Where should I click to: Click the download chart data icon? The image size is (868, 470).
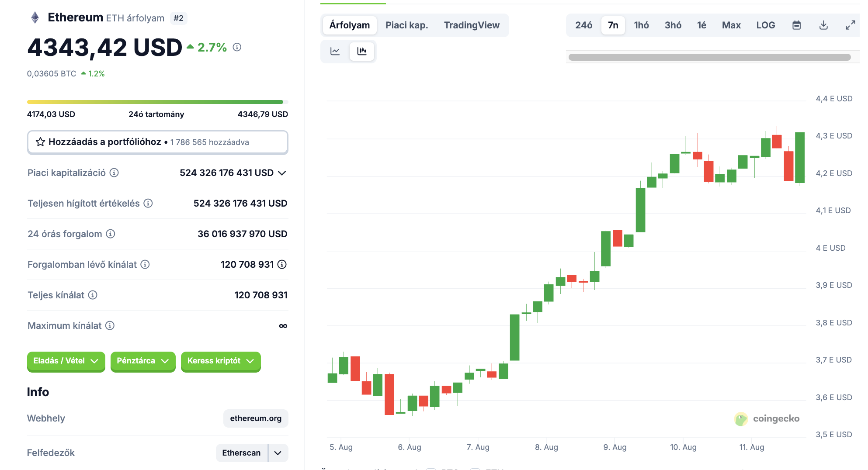(823, 25)
